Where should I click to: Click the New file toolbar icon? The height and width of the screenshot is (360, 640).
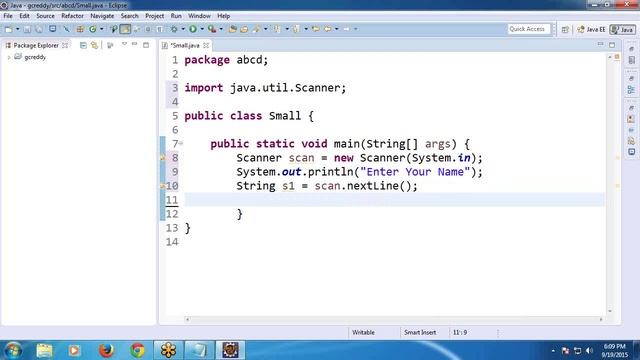click(8, 29)
